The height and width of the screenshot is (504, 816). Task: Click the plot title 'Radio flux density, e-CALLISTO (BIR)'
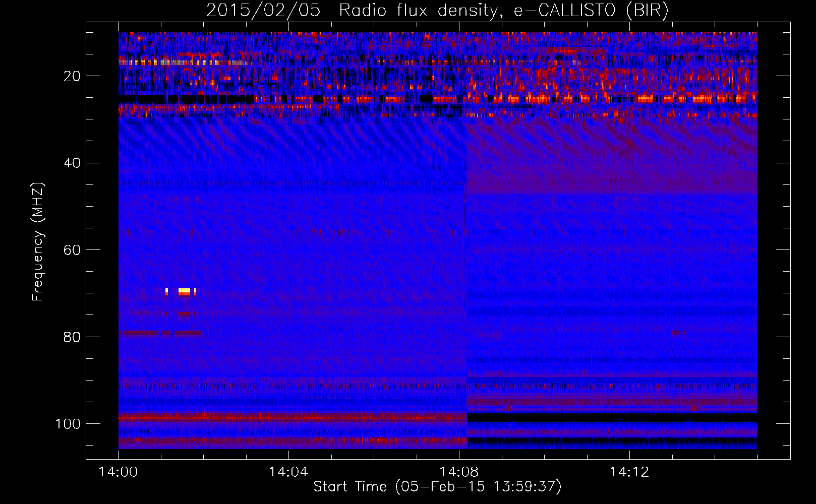click(x=503, y=11)
